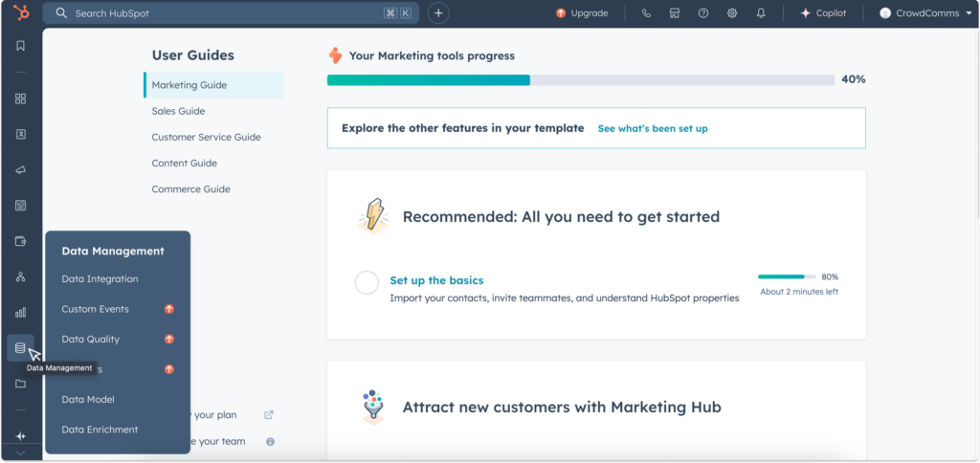Choose Data Enrichment in the flyout menu

100,430
